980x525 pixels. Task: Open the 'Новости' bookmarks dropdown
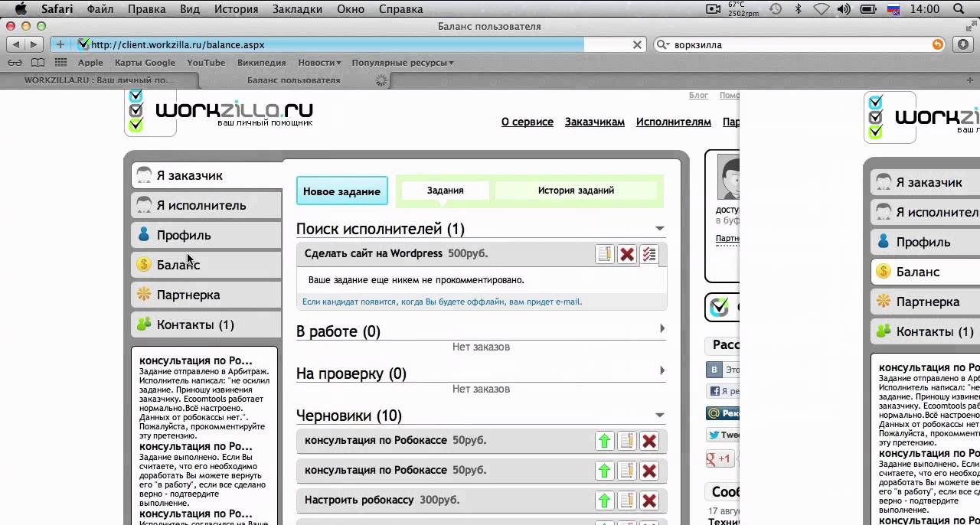coord(319,63)
